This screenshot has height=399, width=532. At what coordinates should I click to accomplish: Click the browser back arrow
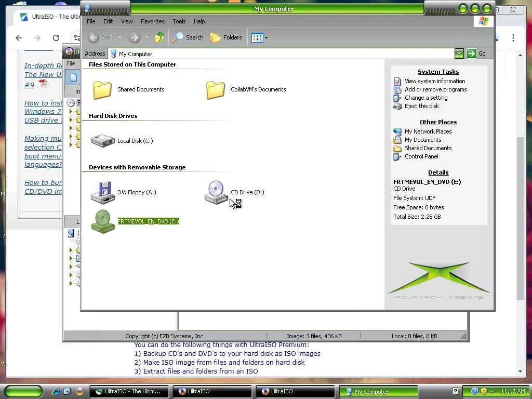coord(19,38)
